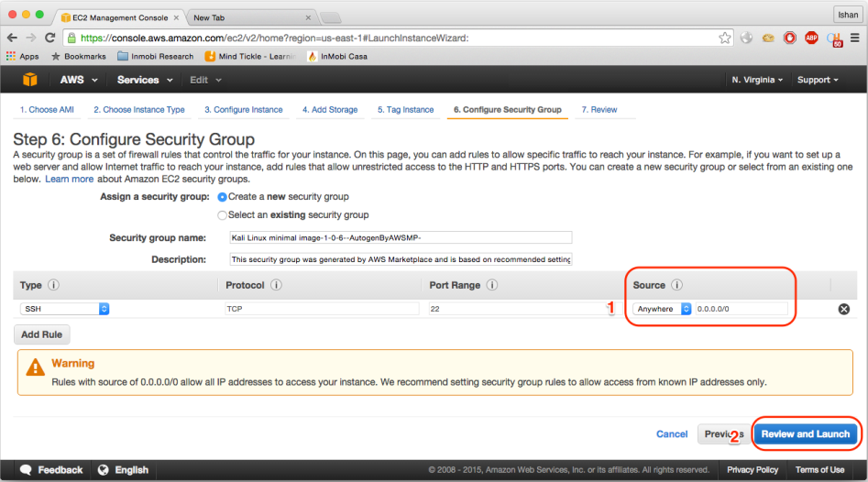Switch to EC2 Management Console browser tab
868x482 pixels.
pyautogui.click(x=119, y=17)
